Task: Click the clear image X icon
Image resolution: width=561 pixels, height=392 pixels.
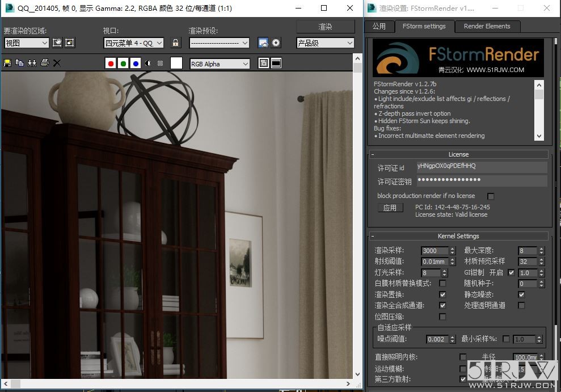Action: [57, 64]
